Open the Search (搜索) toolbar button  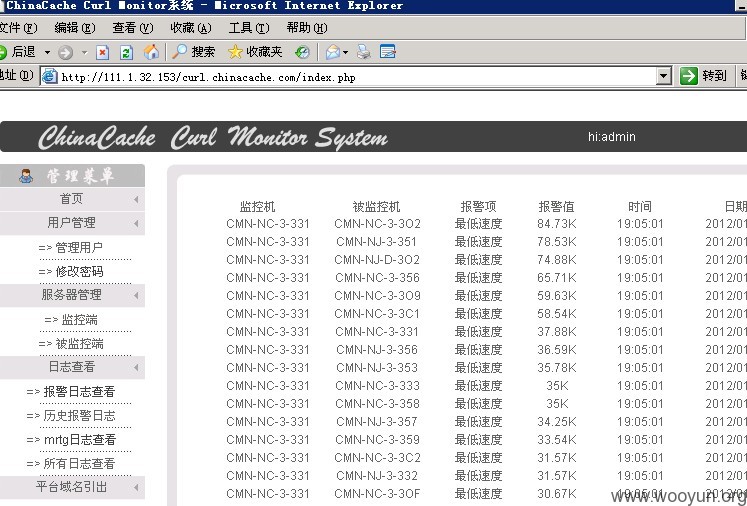click(193, 51)
